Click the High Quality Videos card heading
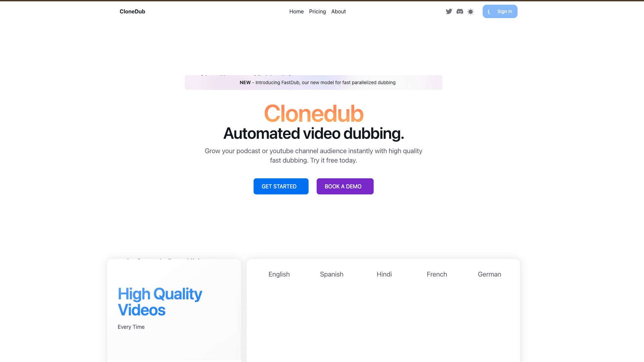This screenshot has height=362, width=644. click(160, 302)
